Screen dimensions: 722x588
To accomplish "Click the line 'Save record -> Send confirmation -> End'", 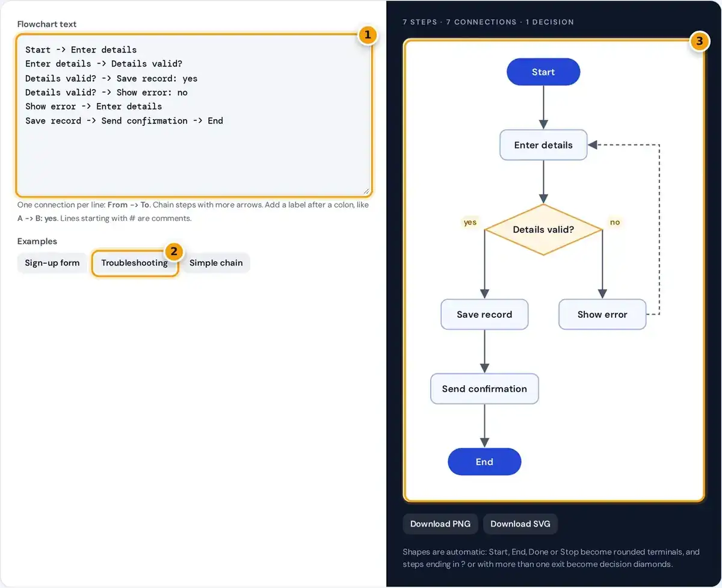I will [x=124, y=121].
